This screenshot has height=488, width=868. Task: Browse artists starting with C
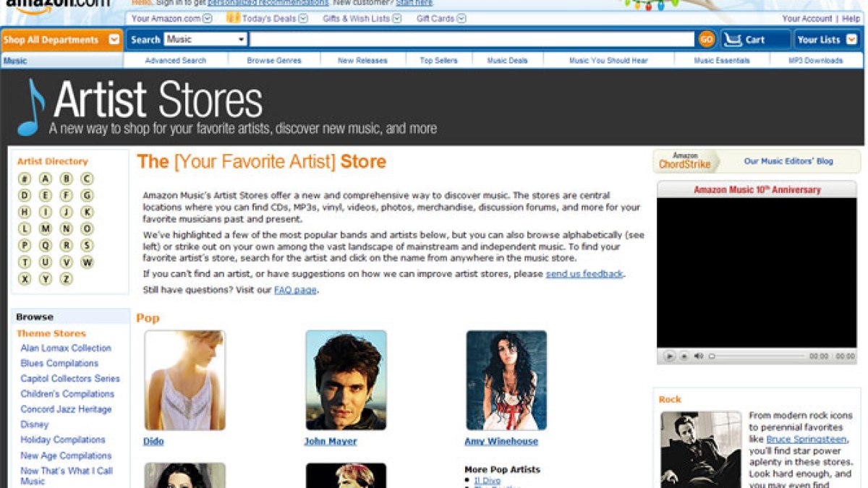[x=87, y=179]
